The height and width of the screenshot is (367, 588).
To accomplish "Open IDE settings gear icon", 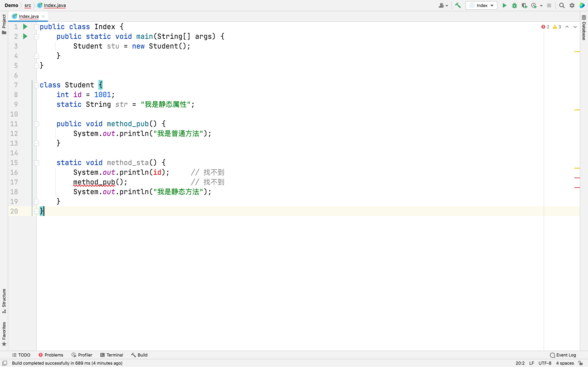I will click(572, 5).
